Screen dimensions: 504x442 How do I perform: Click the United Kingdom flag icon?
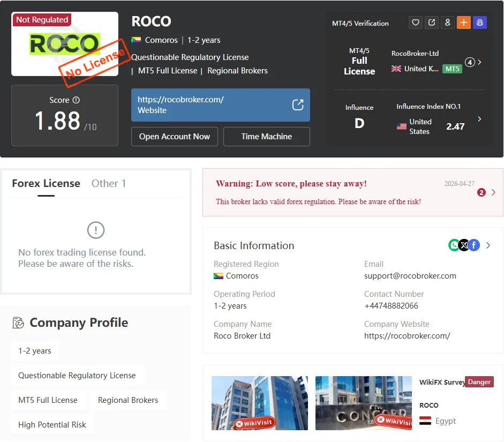point(396,69)
